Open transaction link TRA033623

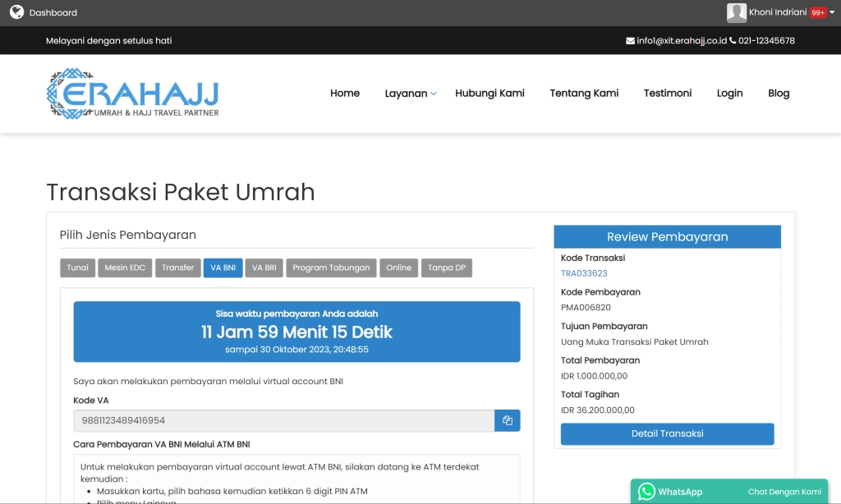pyautogui.click(x=584, y=273)
